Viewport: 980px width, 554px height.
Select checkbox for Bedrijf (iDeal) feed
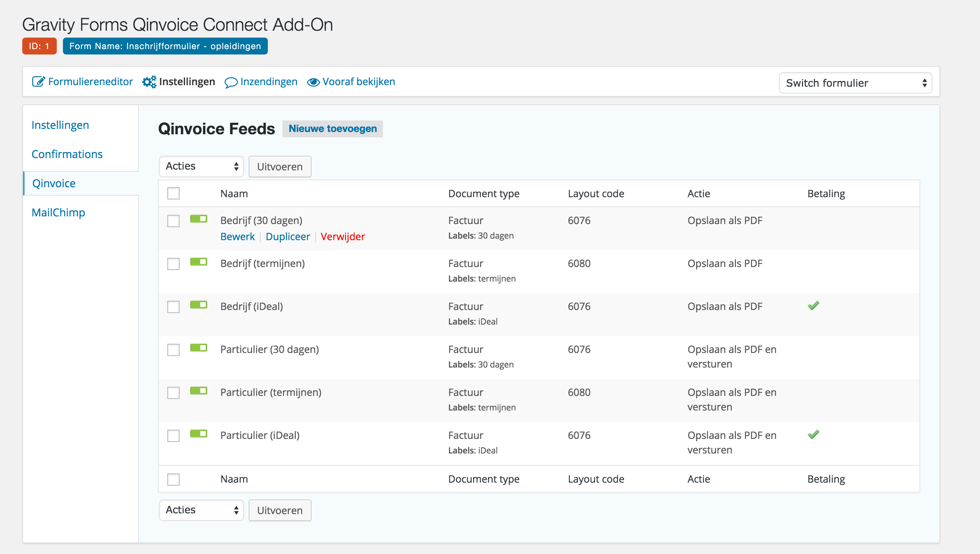173,307
